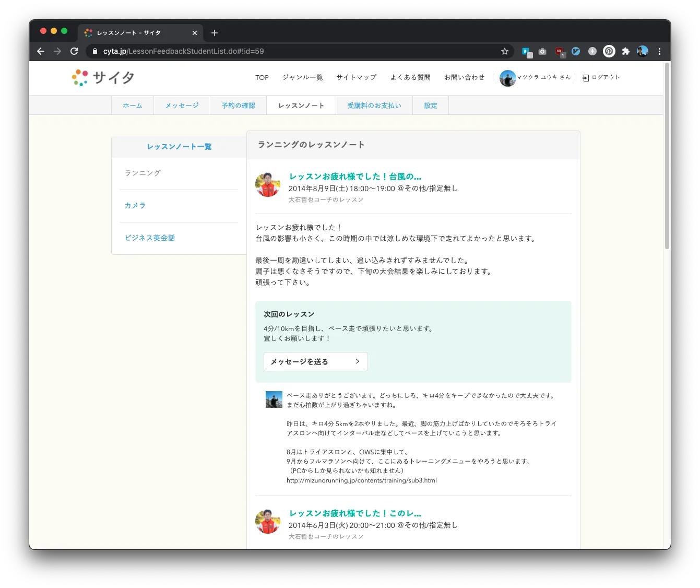
Task: Bookmark this page with star icon
Action: pos(504,51)
